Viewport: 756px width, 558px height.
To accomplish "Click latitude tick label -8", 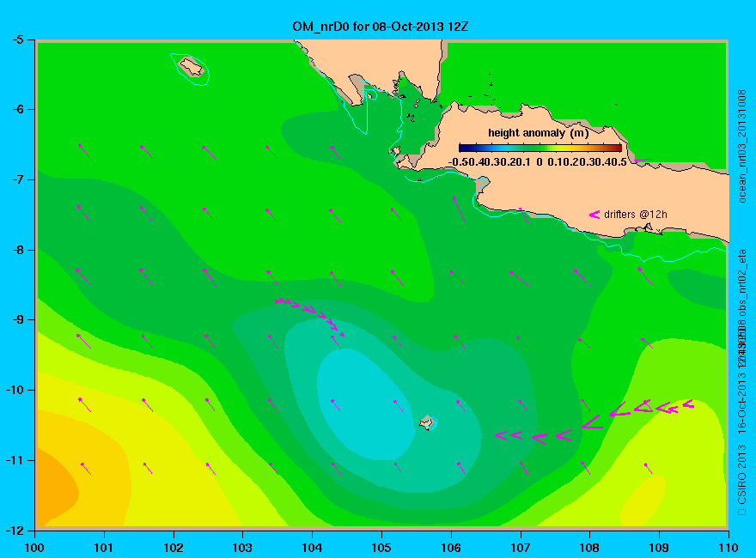I will click(x=17, y=250).
